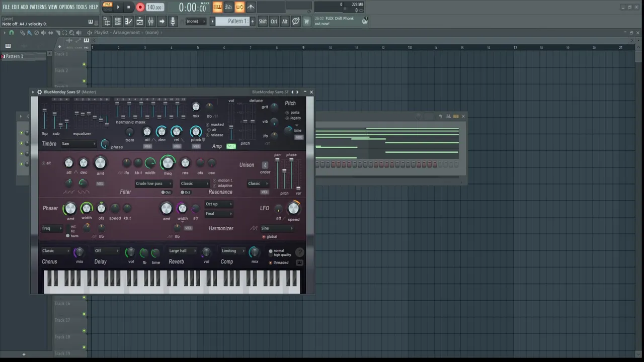Click the help speech-bubble icon in the toolbar

point(296,21)
